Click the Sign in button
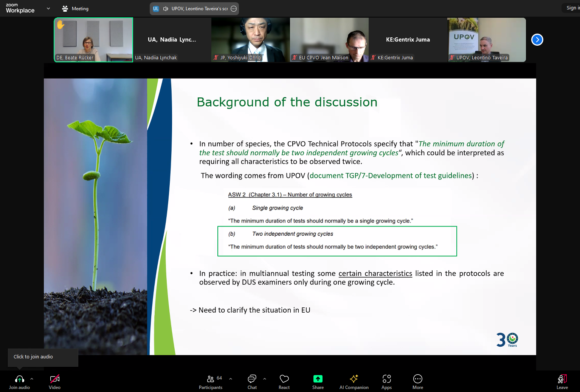 pyautogui.click(x=571, y=8)
